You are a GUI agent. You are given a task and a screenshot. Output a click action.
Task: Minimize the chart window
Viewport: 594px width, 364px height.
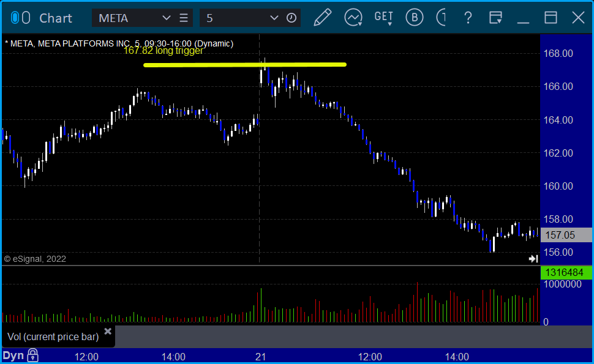[x=523, y=22]
